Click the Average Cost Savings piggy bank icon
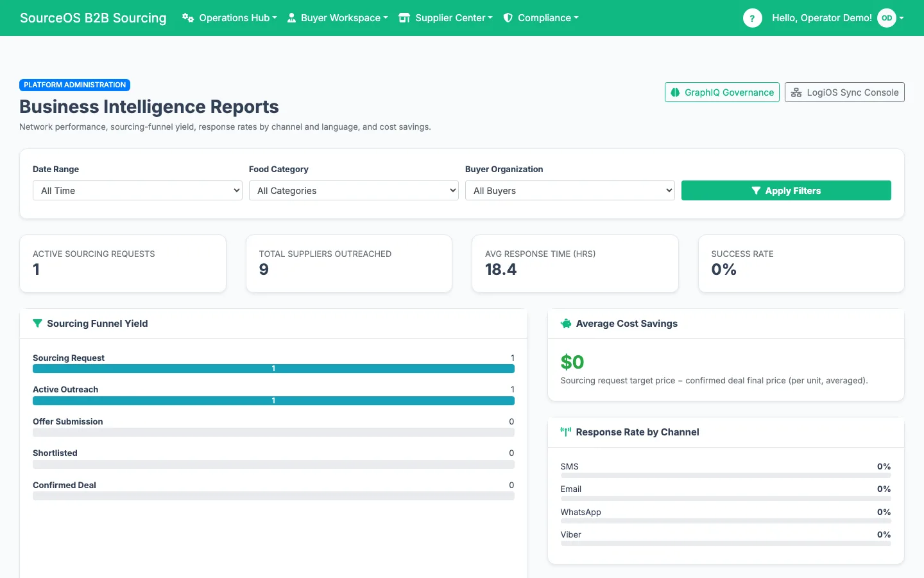 [x=566, y=324]
